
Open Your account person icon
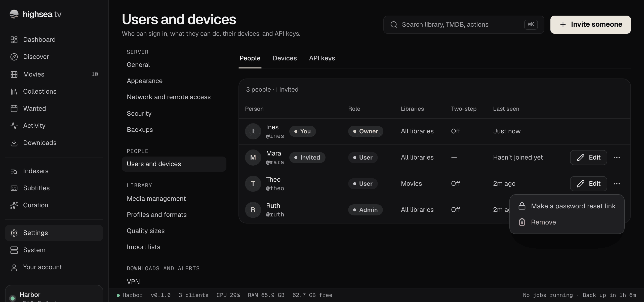point(14,268)
